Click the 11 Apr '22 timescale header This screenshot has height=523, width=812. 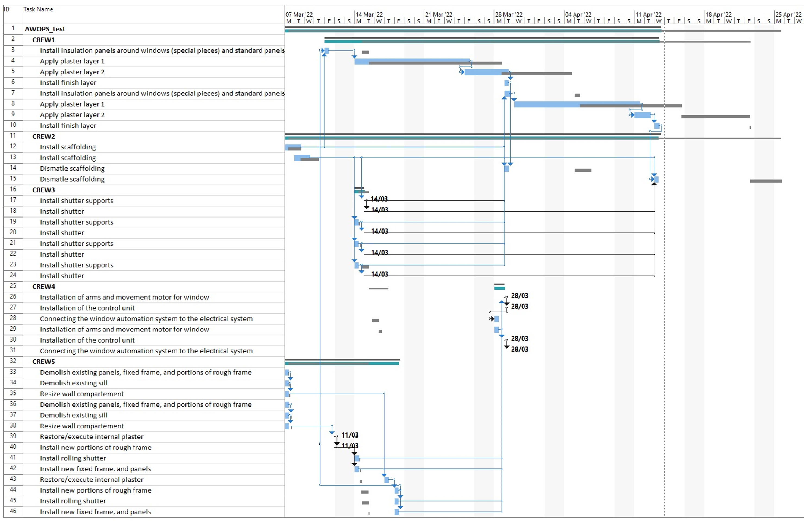pos(649,14)
